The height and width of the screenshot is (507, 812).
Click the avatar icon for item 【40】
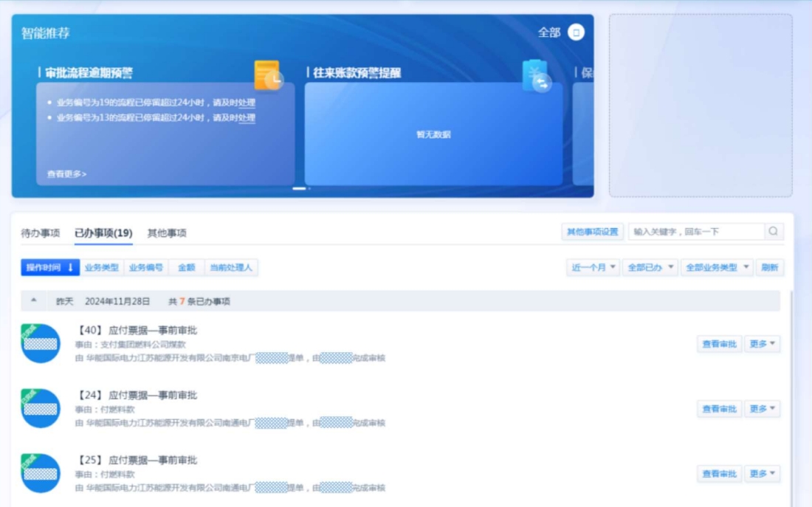coord(41,343)
